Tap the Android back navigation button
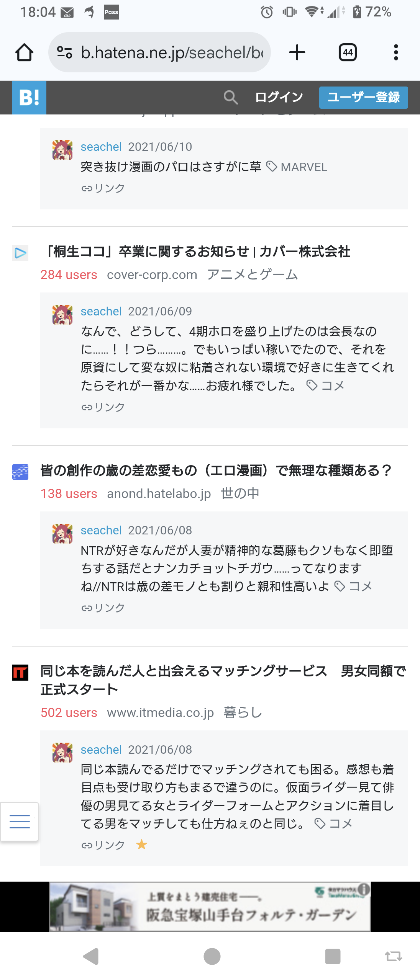Image resolution: width=420 pixels, height=980 pixels. tap(91, 957)
